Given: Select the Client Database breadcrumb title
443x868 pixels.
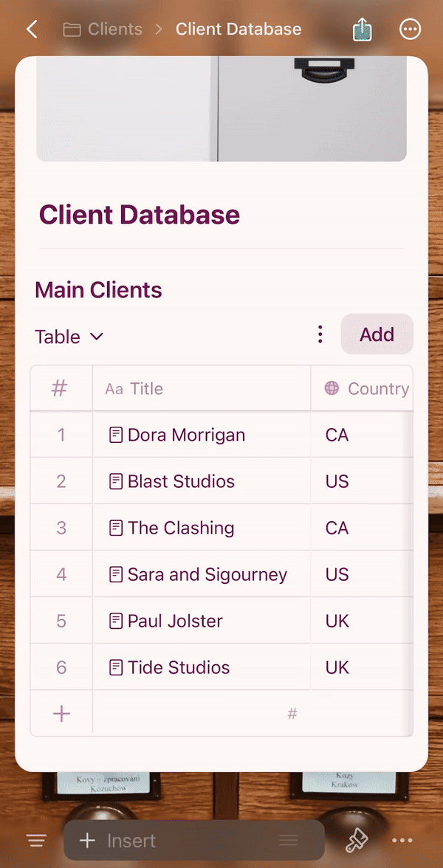Looking at the screenshot, I should [x=238, y=29].
